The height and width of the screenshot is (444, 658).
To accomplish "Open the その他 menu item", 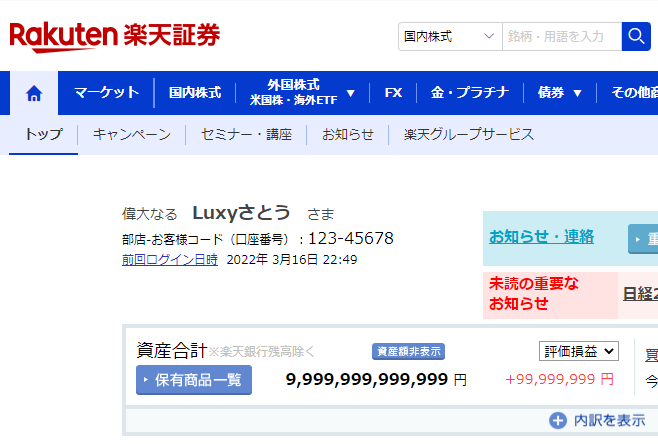I will click(x=634, y=93).
